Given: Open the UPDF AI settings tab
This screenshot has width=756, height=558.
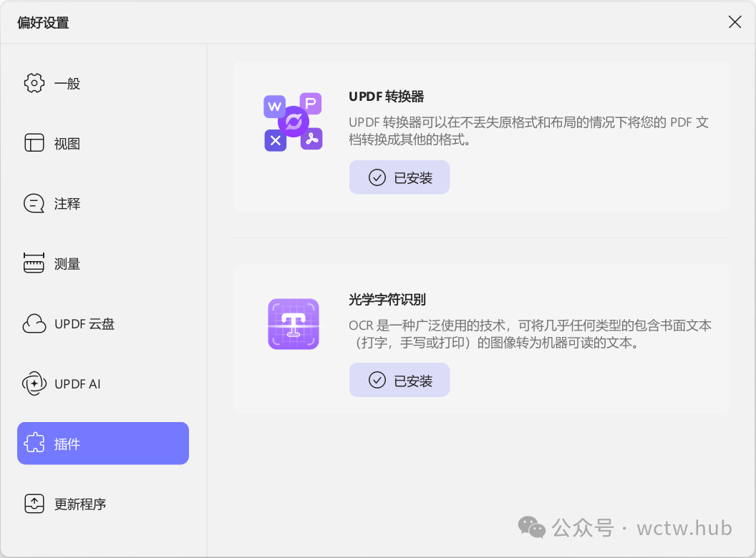Looking at the screenshot, I should (102, 383).
